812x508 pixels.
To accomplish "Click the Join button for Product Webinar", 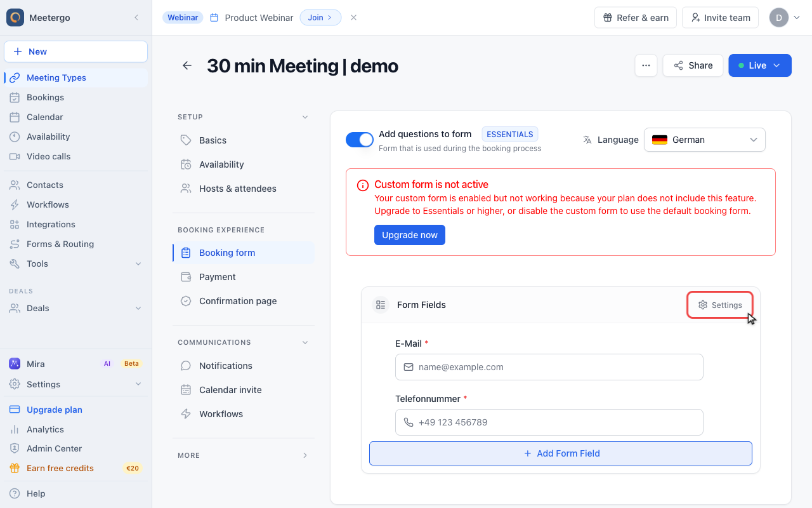I will [320, 18].
